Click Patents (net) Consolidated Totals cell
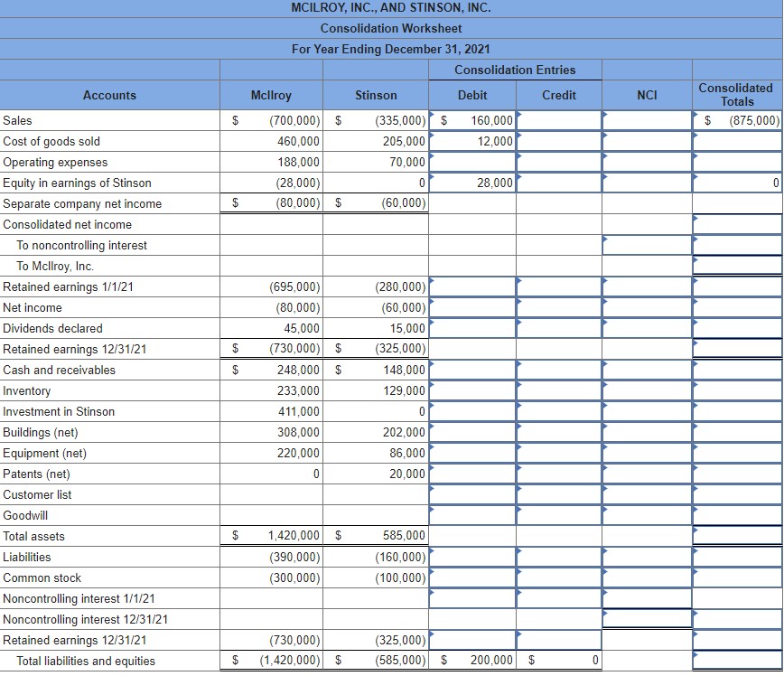Viewport: 784px width, 676px height. point(738,474)
